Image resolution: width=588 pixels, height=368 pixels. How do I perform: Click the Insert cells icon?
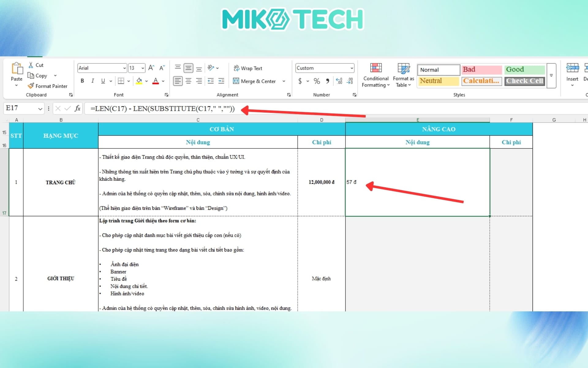click(x=572, y=68)
